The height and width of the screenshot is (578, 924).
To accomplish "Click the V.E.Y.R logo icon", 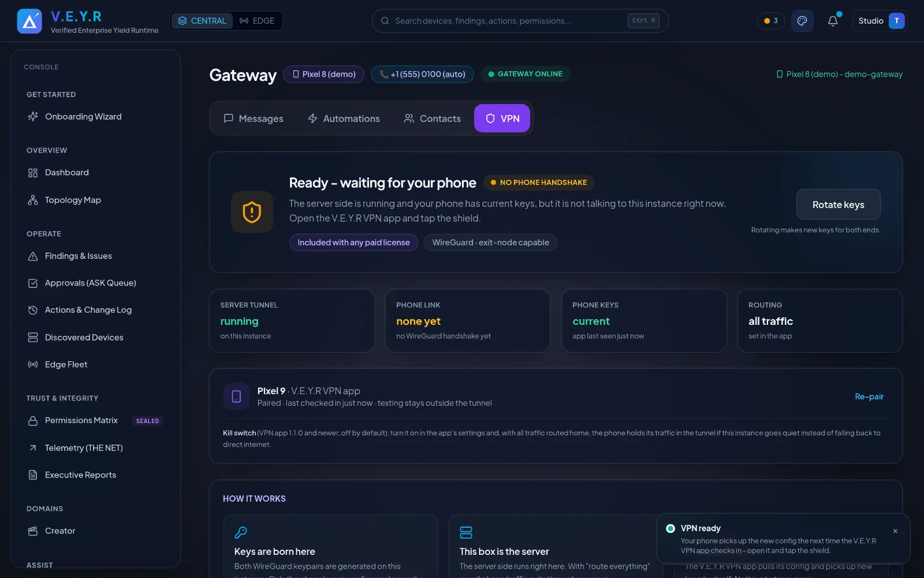I will 29,21.
